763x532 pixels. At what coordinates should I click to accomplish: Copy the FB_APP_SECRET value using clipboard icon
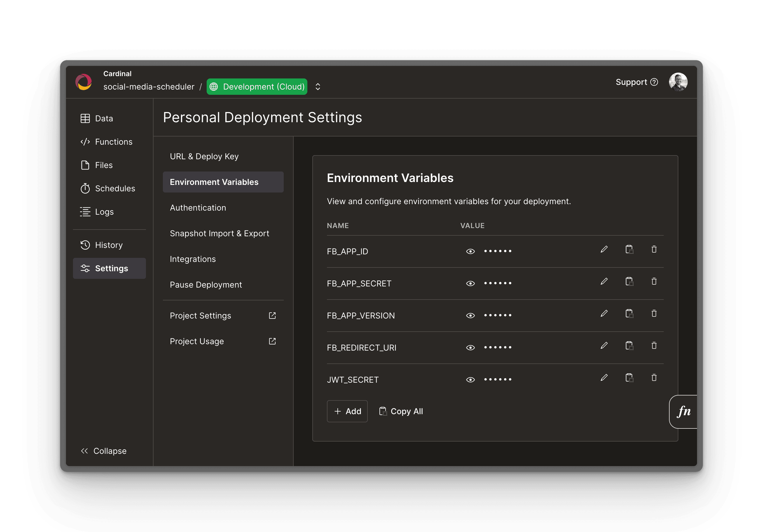click(x=629, y=282)
